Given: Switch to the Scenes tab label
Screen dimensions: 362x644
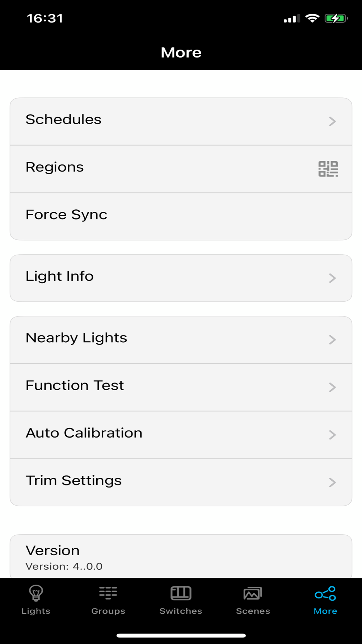Looking at the screenshot, I should pos(253,611).
